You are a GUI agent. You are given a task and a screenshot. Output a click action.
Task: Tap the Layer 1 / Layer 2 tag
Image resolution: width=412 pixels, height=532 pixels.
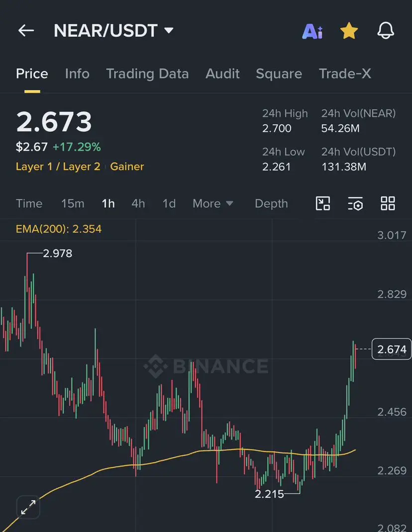[58, 167]
